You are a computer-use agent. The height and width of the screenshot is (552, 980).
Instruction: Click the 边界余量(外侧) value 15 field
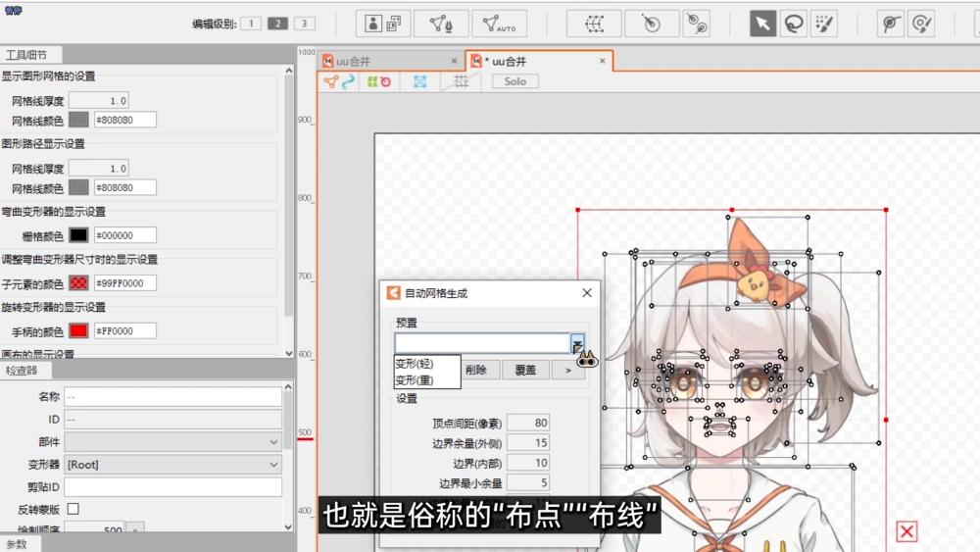528,442
